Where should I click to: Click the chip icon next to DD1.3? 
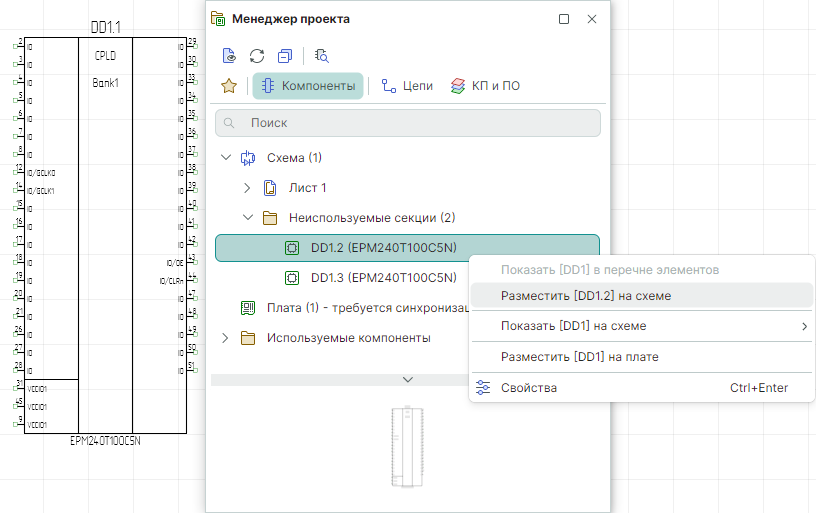pos(292,278)
